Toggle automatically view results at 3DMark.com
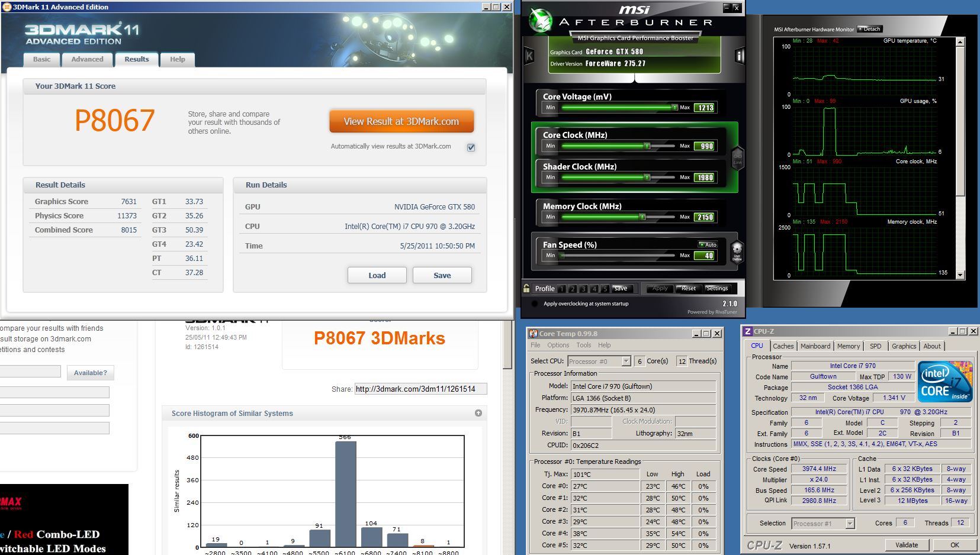980x555 pixels. point(471,147)
